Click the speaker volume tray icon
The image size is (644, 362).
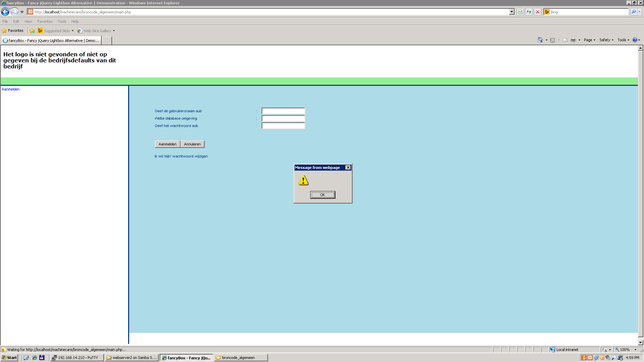[608, 358]
